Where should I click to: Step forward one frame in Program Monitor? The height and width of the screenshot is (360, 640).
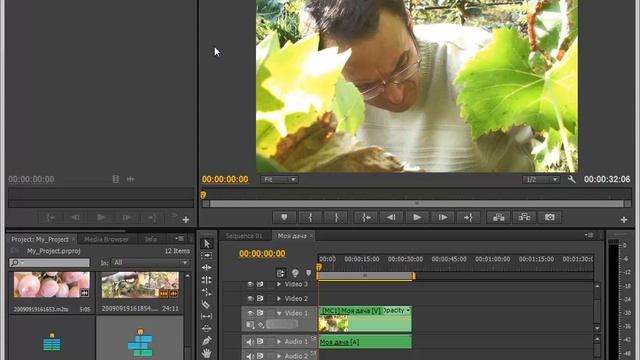click(x=442, y=218)
